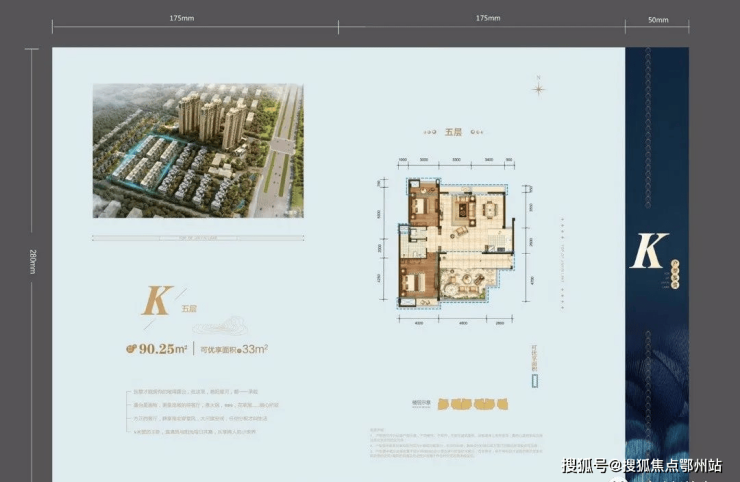Click the aerial rendering of the residential complex

[198, 151]
